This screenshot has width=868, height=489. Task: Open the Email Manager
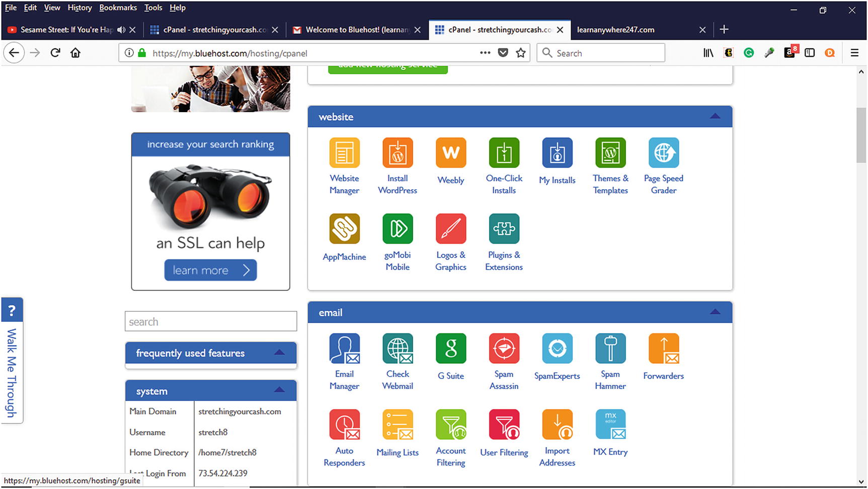coord(344,349)
